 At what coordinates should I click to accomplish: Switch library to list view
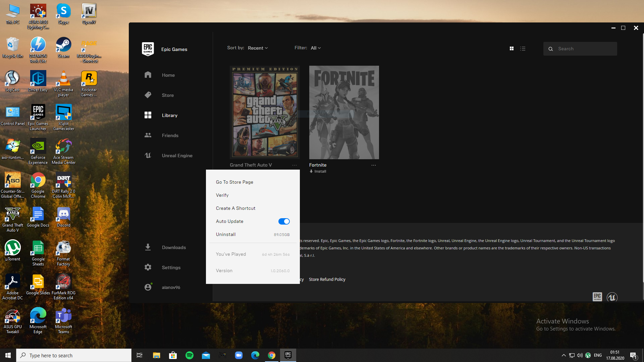(x=523, y=49)
